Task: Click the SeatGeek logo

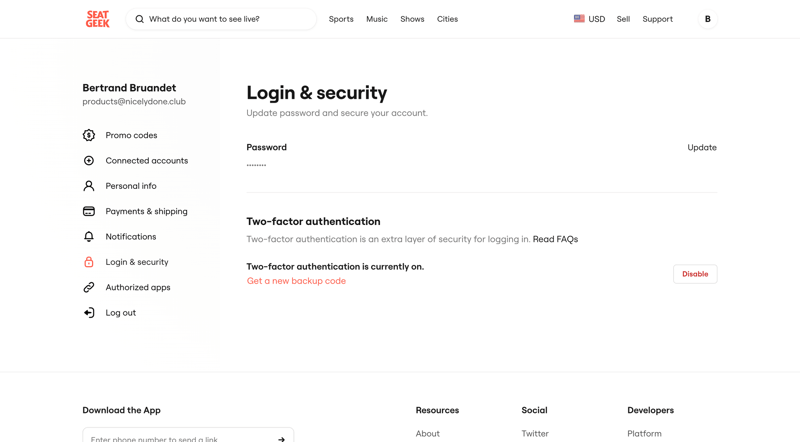Action: tap(97, 19)
